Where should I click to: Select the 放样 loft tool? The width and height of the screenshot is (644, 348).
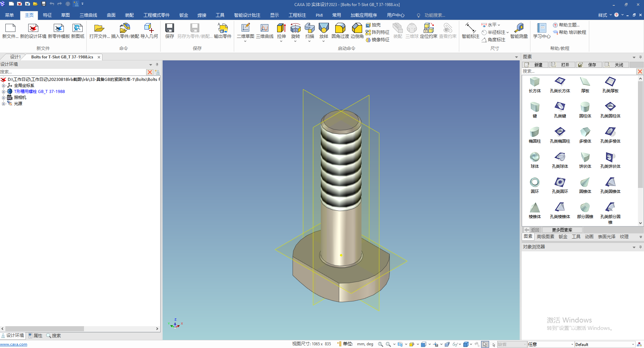point(324,31)
